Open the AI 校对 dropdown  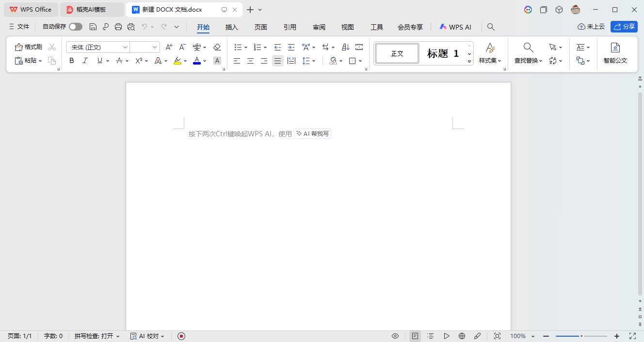[147, 336]
